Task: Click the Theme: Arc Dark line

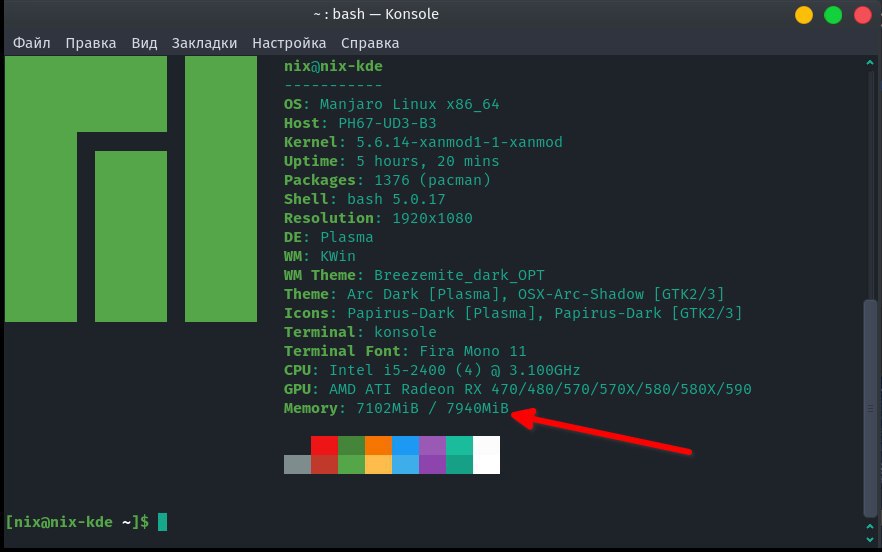Action: coord(504,294)
